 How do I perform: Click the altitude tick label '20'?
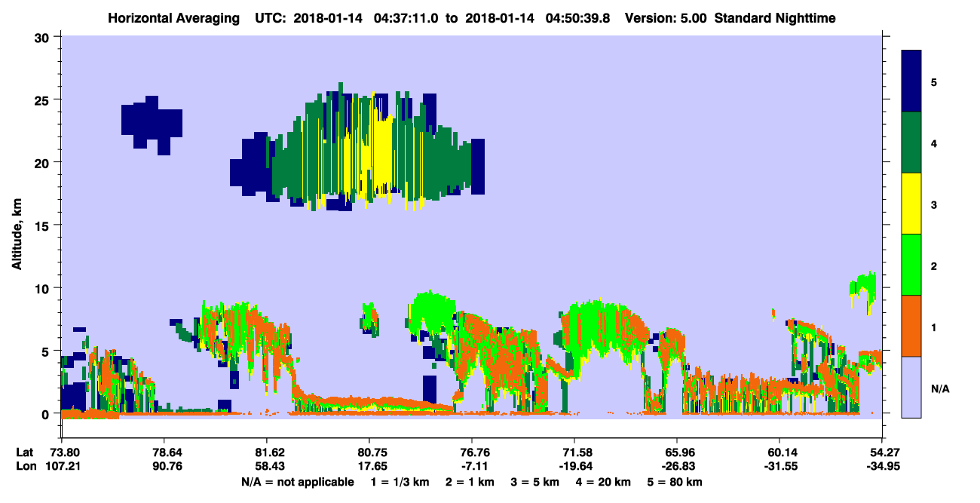point(44,162)
